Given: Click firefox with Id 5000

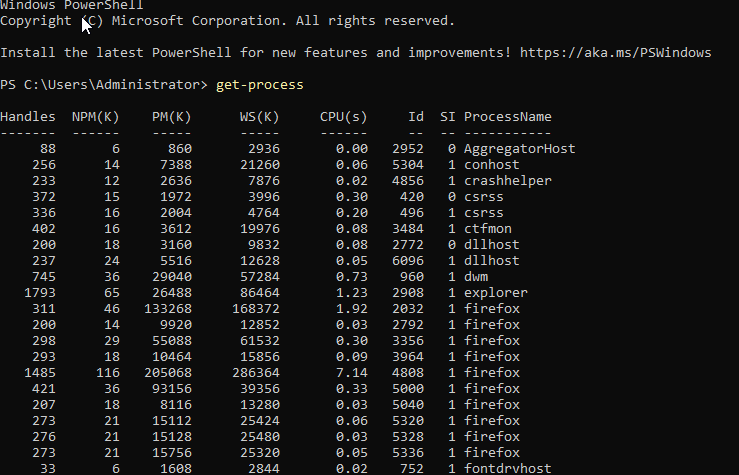Looking at the screenshot, I should 492,389.
